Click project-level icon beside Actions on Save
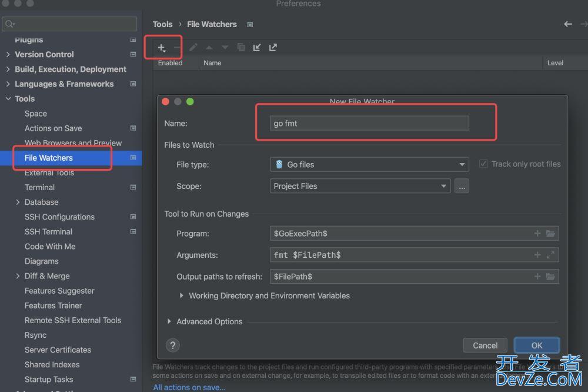This screenshot has height=392, width=588. point(133,128)
